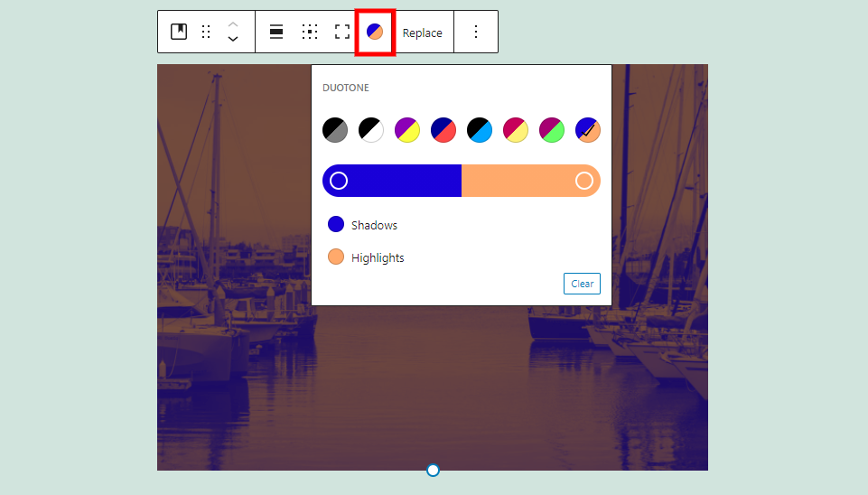Click the duotone filter toolbar icon

coord(375,32)
